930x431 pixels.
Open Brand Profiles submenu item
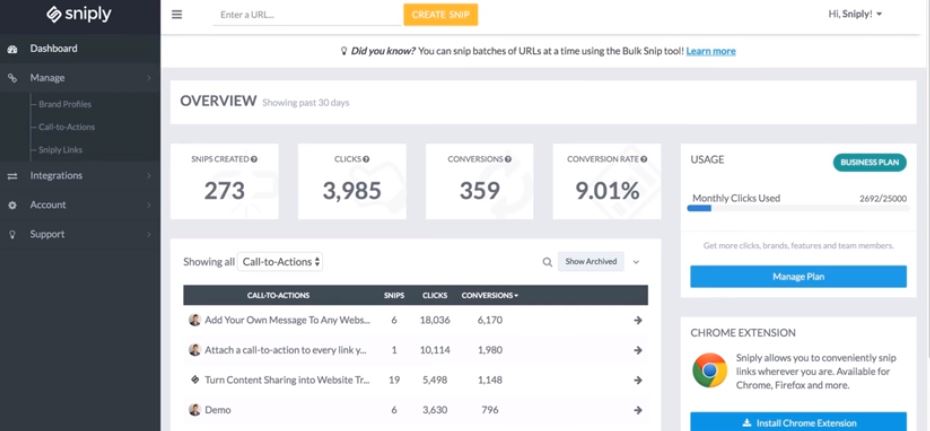pos(65,104)
